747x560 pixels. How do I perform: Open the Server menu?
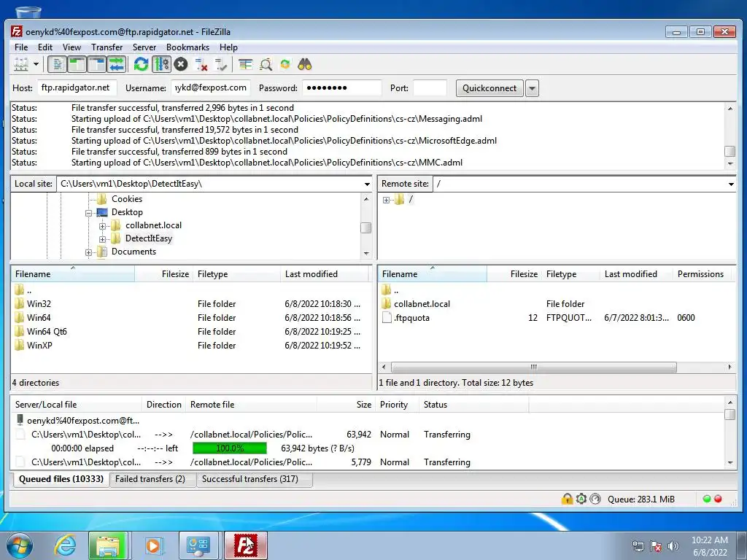click(x=144, y=47)
